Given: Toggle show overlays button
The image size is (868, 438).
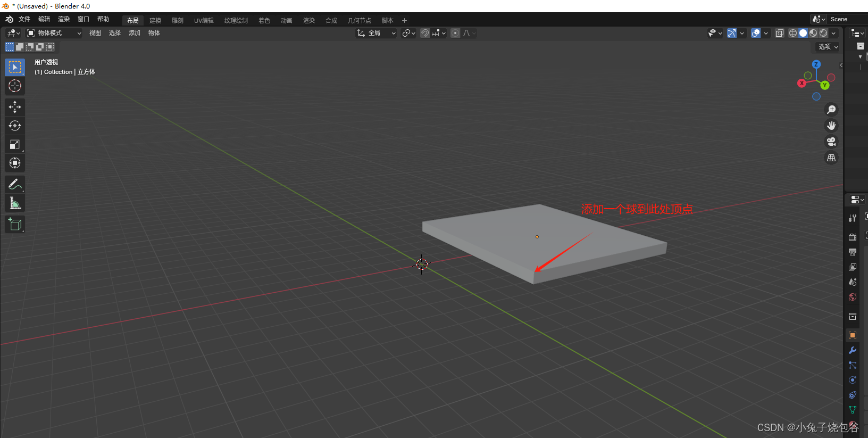Looking at the screenshot, I should (756, 33).
